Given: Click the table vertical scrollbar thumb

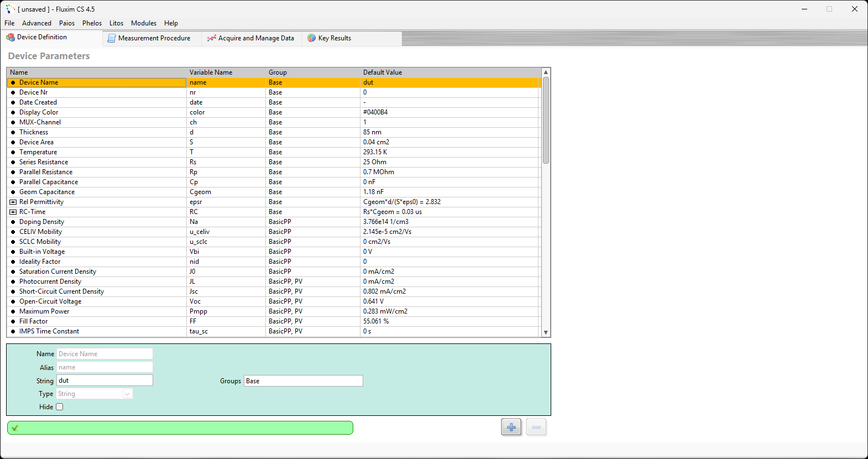Looking at the screenshot, I should point(546,120).
